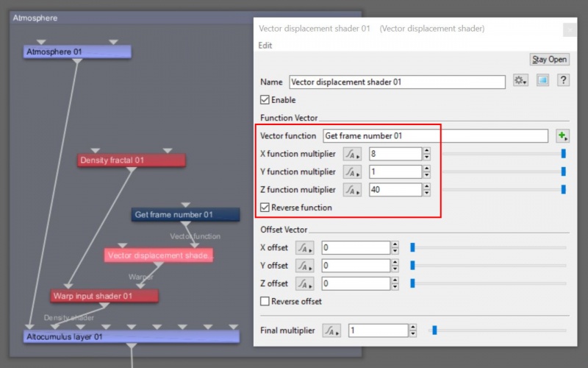Viewport: 588px width, 368px height.
Task: Click the X offset slider handle
Action: [x=412, y=247]
